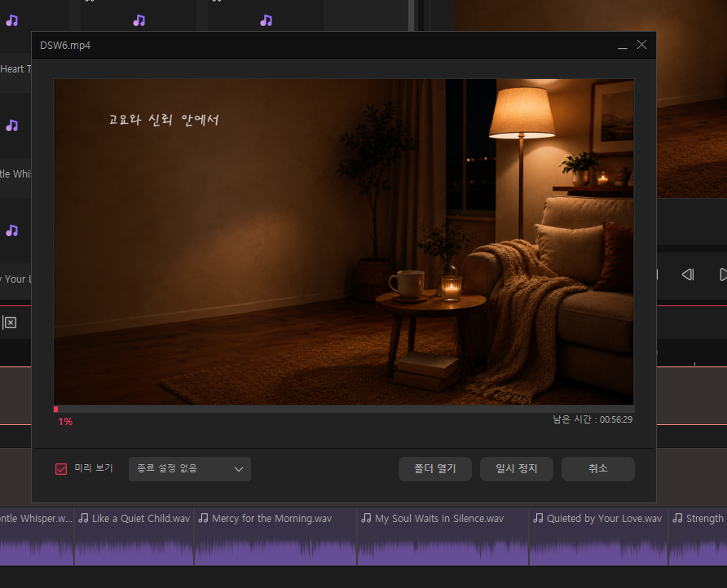Select the Quieted by Your Love.wav clip
This screenshot has height=588, width=727.
click(x=598, y=537)
